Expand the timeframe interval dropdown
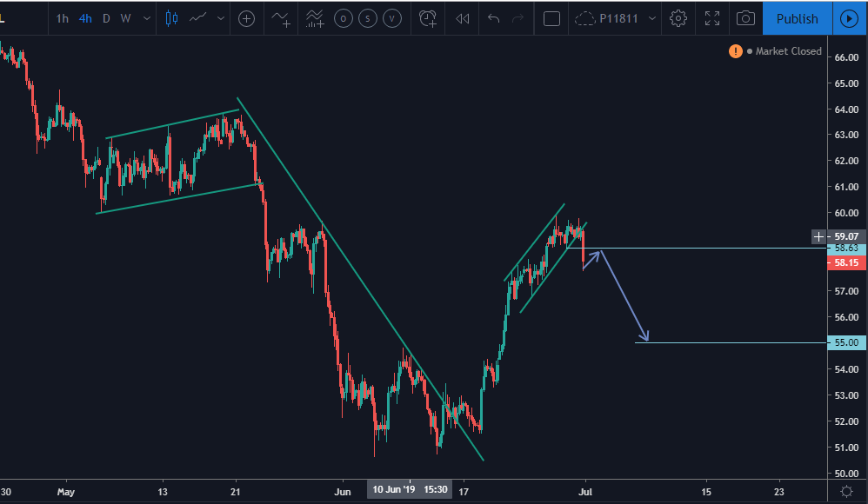868x504 pixels. (x=147, y=18)
